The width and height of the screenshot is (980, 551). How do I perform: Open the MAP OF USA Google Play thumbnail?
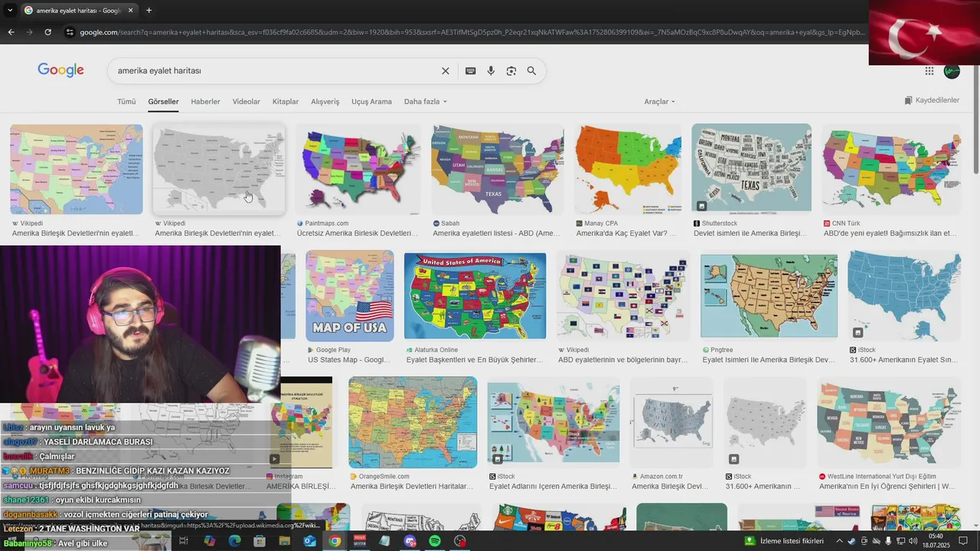point(350,296)
